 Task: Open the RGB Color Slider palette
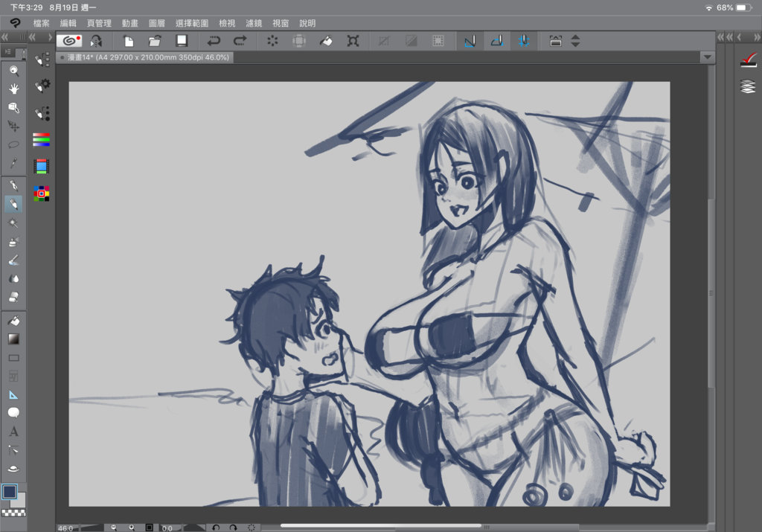pos(42,139)
